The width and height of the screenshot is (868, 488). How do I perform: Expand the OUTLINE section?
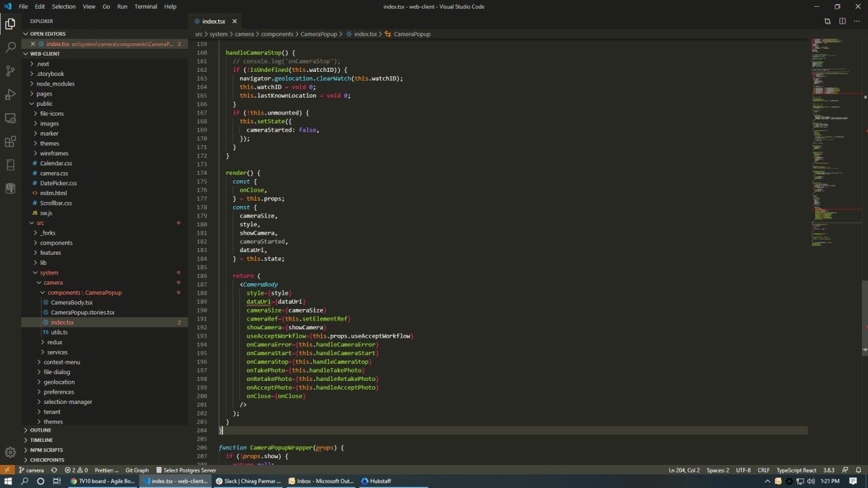point(40,430)
